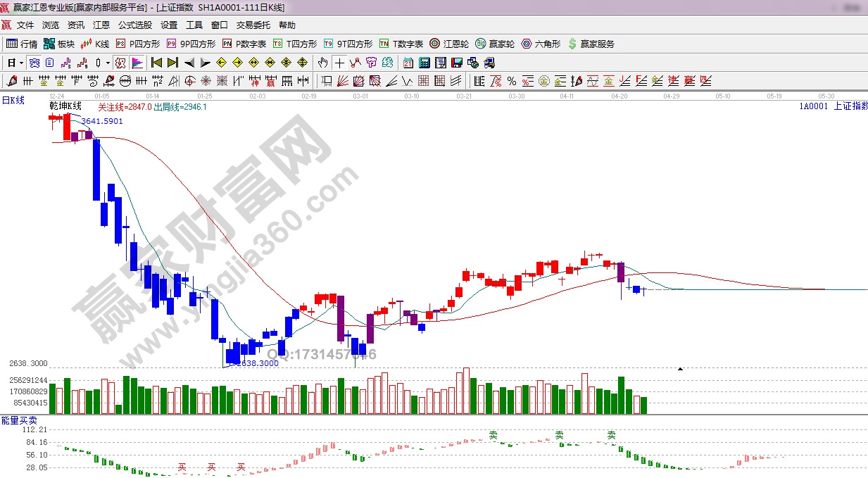Screen dimensions: 868x478
Task: Open the calculator icon in the toolbar
Action: point(424,63)
